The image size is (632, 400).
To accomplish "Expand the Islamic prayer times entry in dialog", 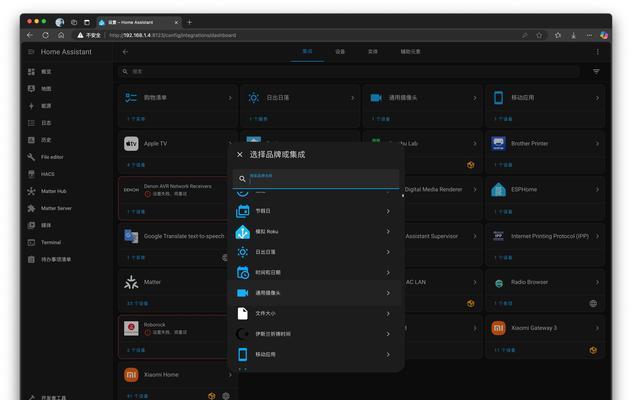I will 316,334.
